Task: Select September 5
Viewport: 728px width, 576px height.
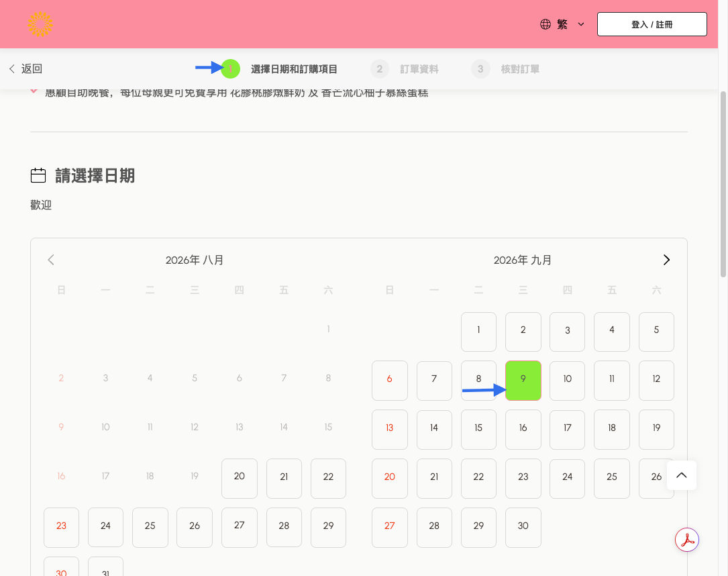Action: pyautogui.click(x=656, y=332)
